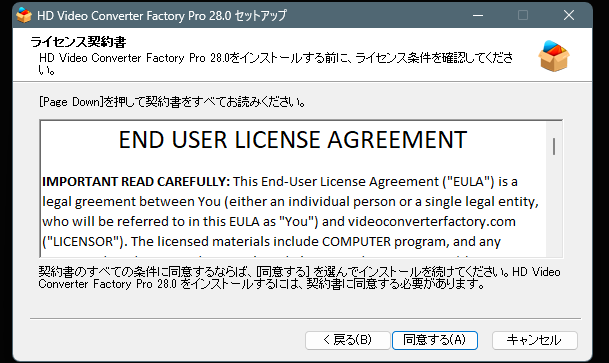Click the header description about ライセンス条件
Viewport: 609px width, 363px height.
click(276, 63)
